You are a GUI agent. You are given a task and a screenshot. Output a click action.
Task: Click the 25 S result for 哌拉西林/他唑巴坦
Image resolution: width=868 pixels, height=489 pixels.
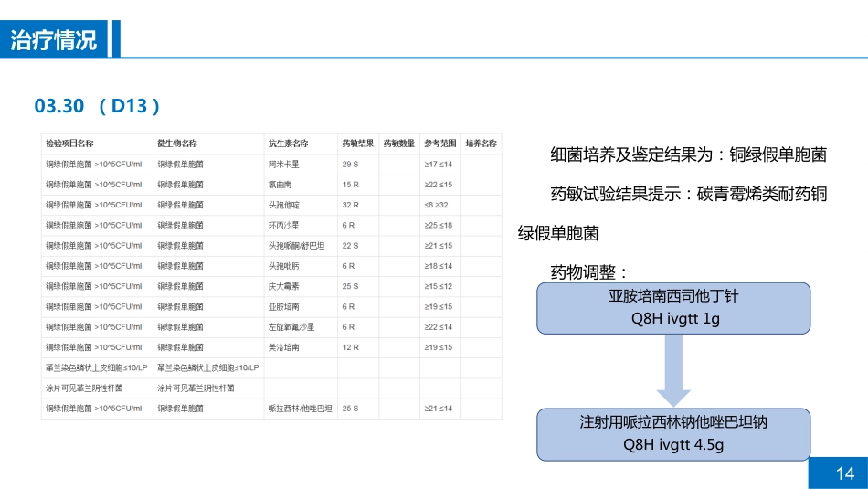(x=351, y=409)
